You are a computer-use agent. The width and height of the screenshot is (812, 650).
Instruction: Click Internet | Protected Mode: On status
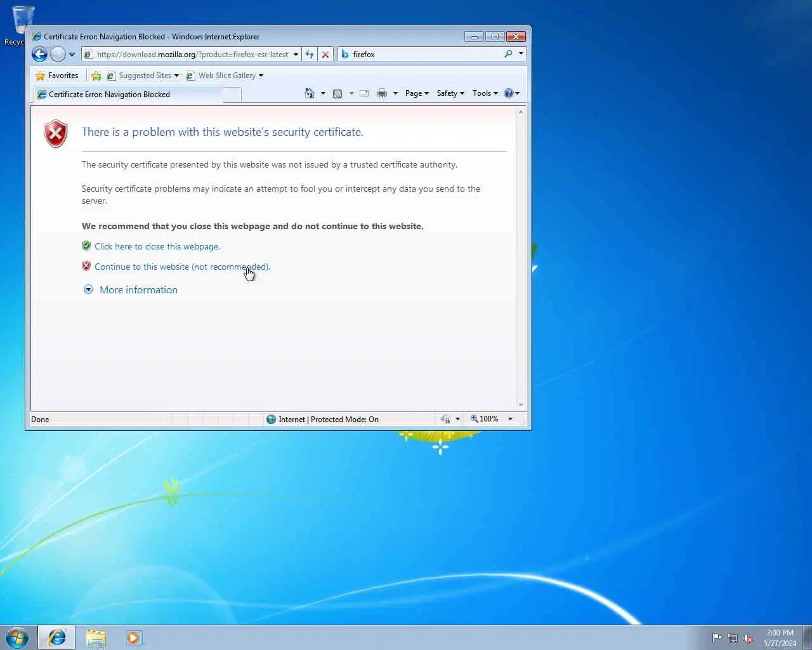point(329,420)
